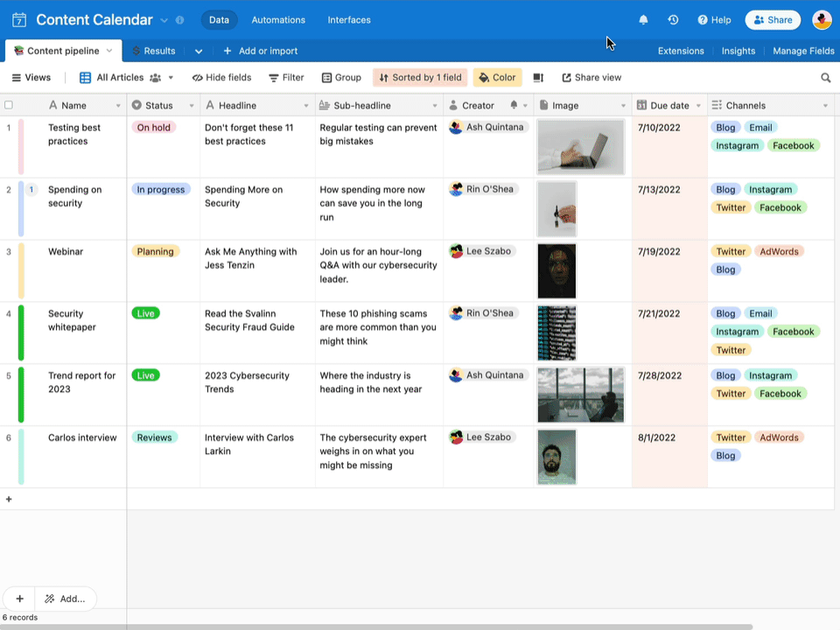Switch to the Results table tab

tap(154, 51)
